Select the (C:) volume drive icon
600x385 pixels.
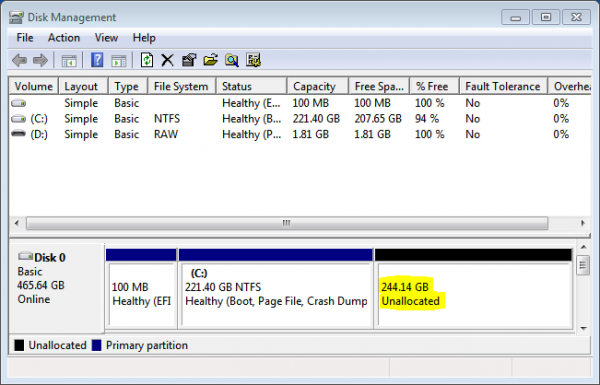(x=18, y=119)
